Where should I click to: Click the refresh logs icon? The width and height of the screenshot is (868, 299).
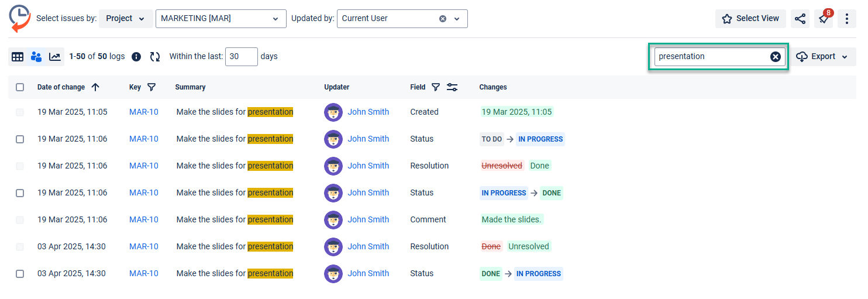[x=155, y=57]
